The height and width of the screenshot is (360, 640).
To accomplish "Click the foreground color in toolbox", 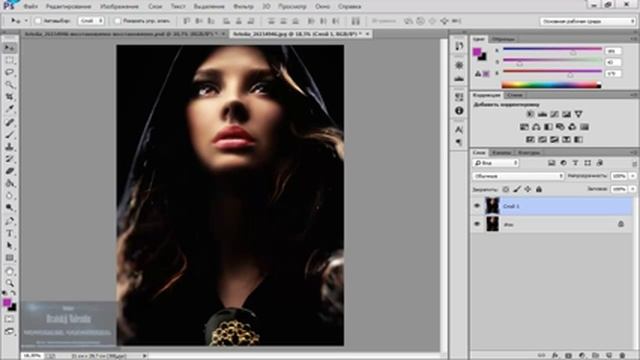I will pos(7,303).
